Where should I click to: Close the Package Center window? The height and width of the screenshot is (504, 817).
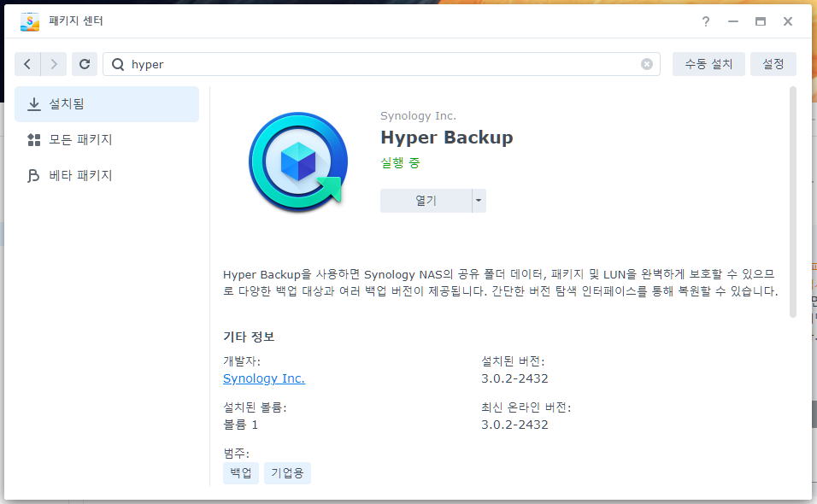point(788,21)
